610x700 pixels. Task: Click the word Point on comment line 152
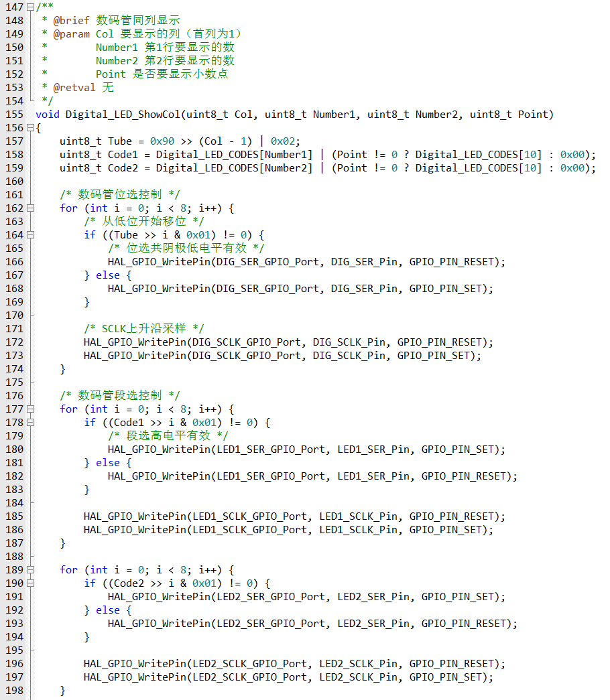(111, 74)
